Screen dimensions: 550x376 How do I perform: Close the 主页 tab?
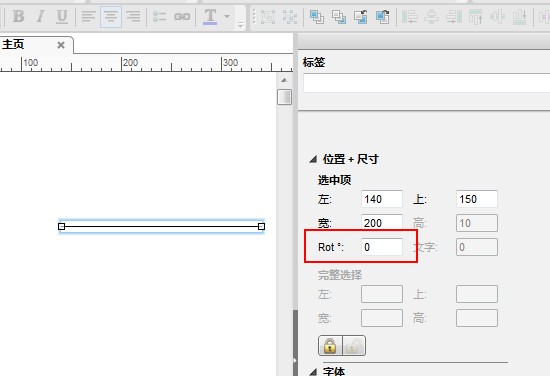(61, 45)
